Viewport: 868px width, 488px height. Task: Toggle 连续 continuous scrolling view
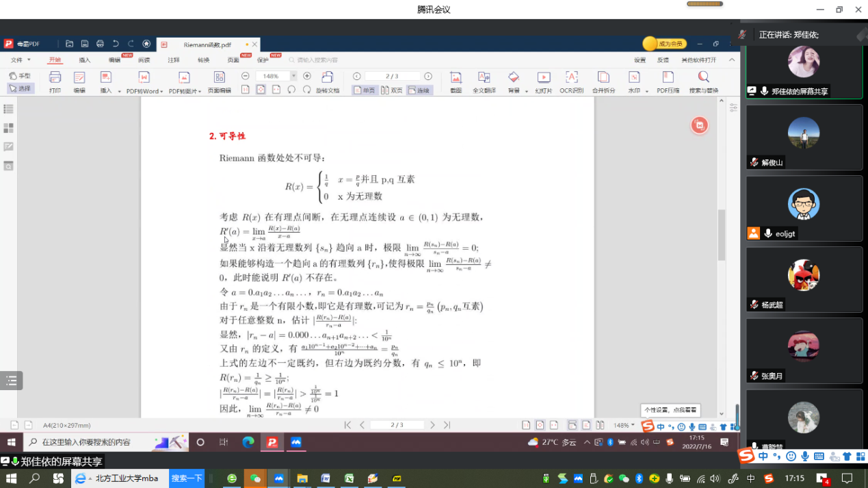(419, 90)
